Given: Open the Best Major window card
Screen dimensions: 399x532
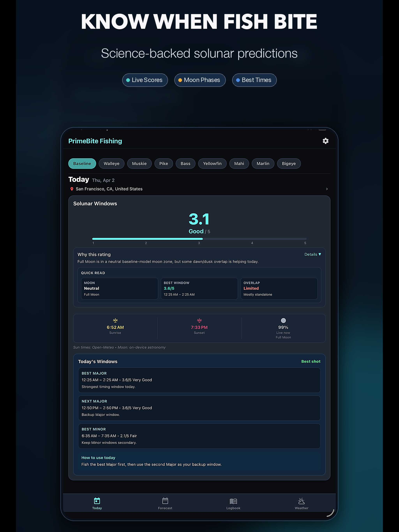Looking at the screenshot, I should coord(199,380).
